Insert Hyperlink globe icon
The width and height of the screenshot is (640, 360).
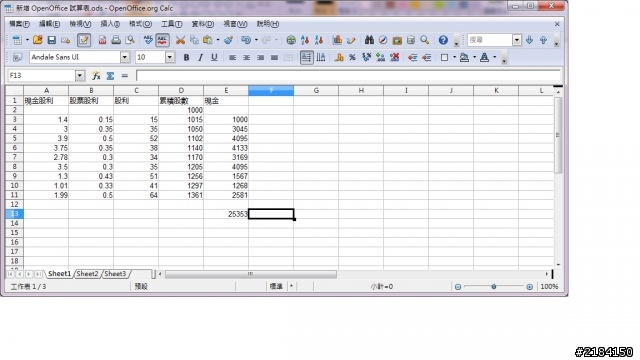point(291,40)
